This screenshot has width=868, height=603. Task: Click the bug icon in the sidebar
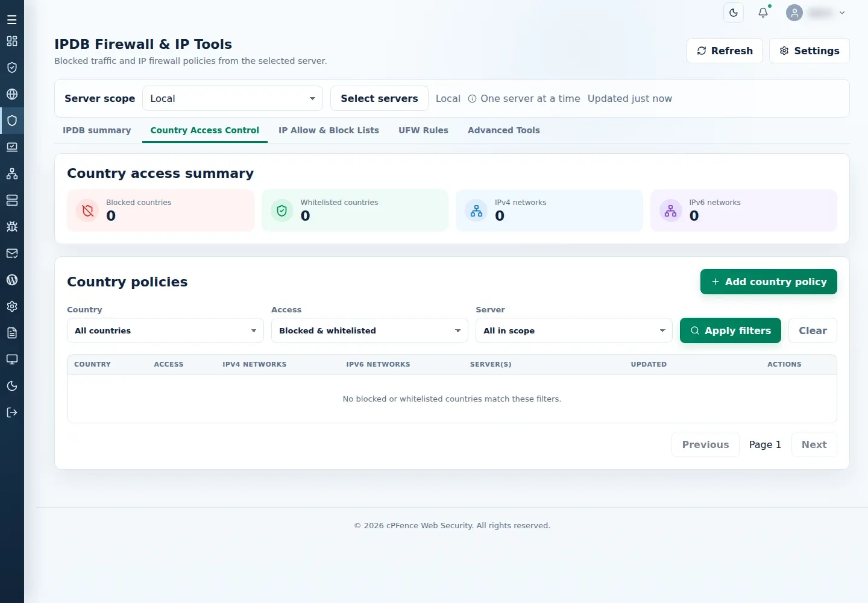pos(12,227)
